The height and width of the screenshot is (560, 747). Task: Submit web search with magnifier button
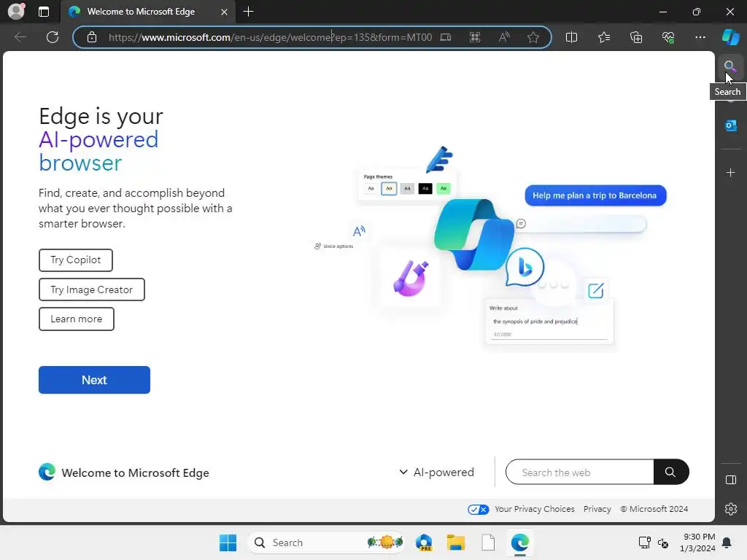[x=670, y=472]
